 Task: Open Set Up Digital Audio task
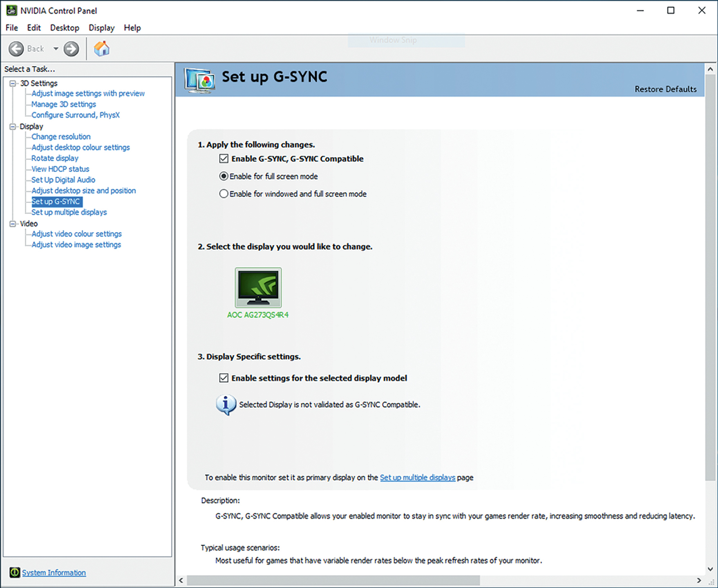[x=63, y=180]
